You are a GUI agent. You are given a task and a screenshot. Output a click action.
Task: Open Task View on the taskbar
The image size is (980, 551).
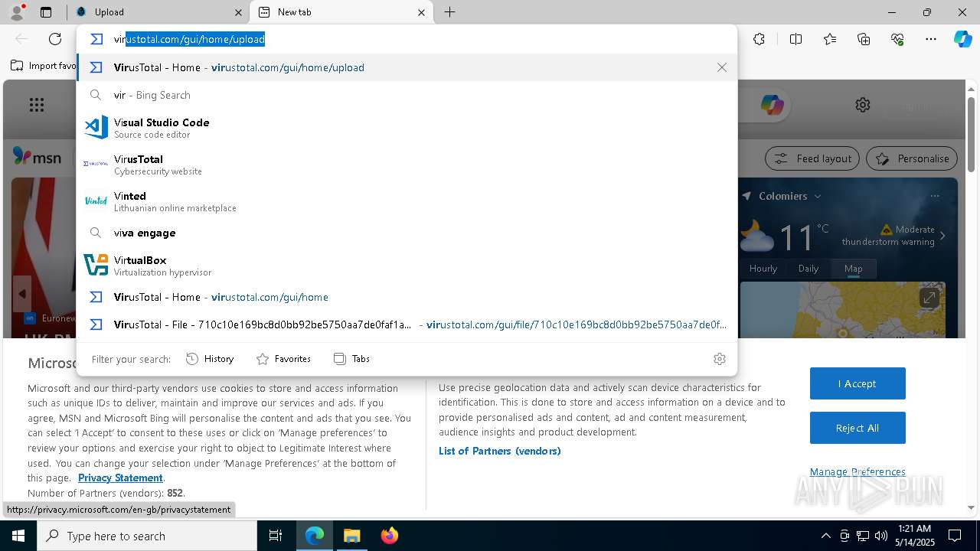[276, 536]
